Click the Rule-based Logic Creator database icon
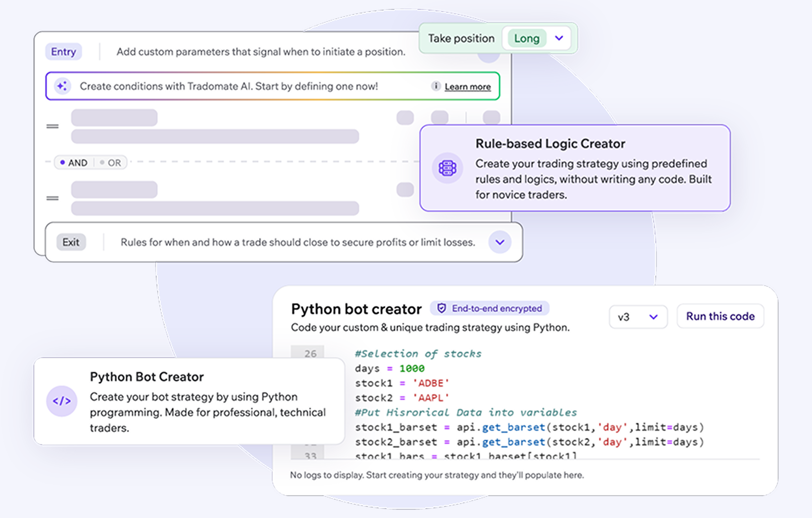 point(447,168)
